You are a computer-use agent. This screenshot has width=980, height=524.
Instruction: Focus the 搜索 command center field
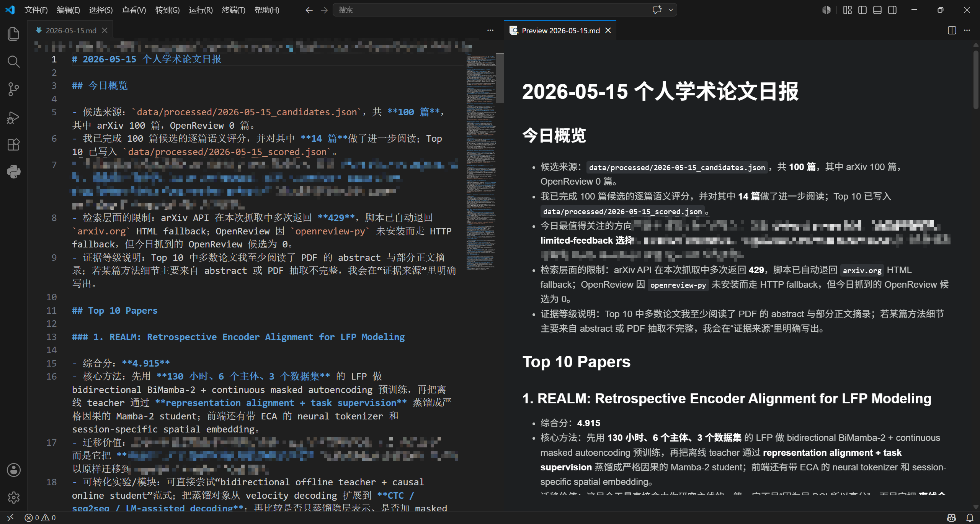coord(490,10)
